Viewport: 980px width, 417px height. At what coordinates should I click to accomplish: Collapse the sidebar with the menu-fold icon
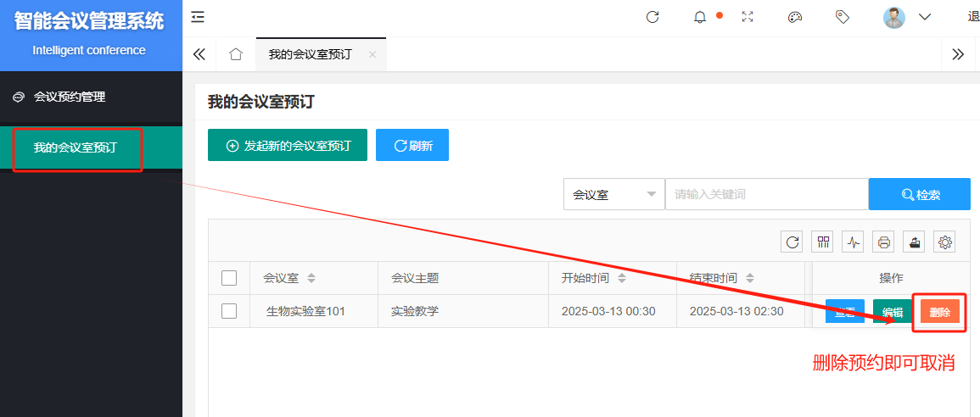[198, 17]
